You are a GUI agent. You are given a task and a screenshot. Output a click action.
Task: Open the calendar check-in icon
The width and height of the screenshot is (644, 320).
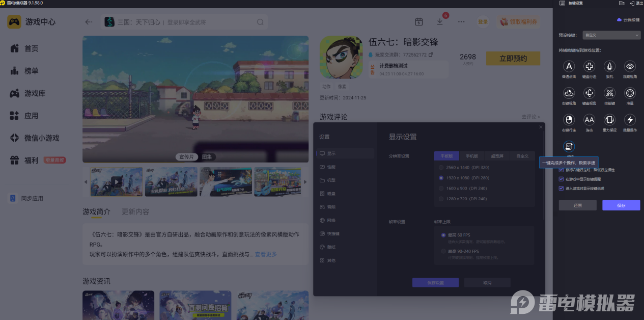point(418,22)
